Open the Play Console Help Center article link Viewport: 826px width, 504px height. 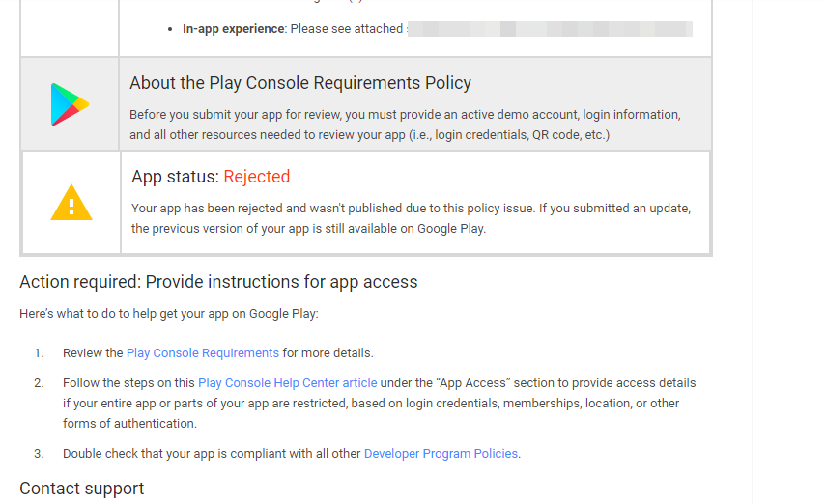click(x=287, y=383)
